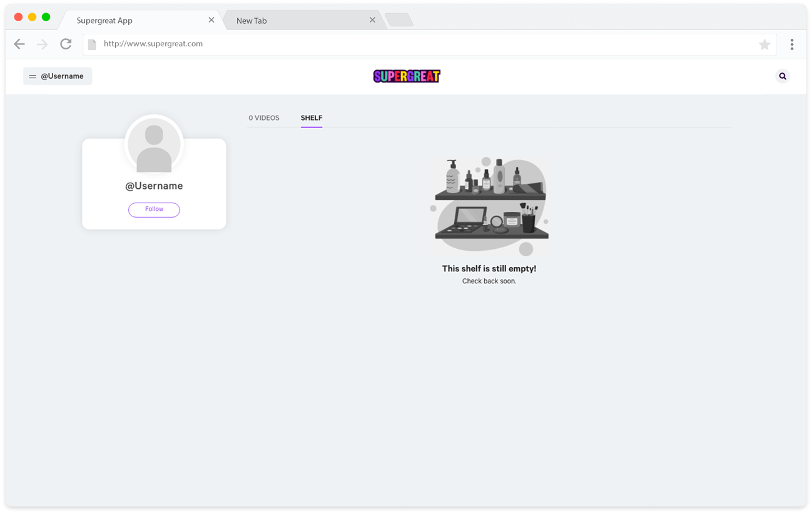
Task: Bookmark this page with the star icon
Action: pyautogui.click(x=764, y=44)
